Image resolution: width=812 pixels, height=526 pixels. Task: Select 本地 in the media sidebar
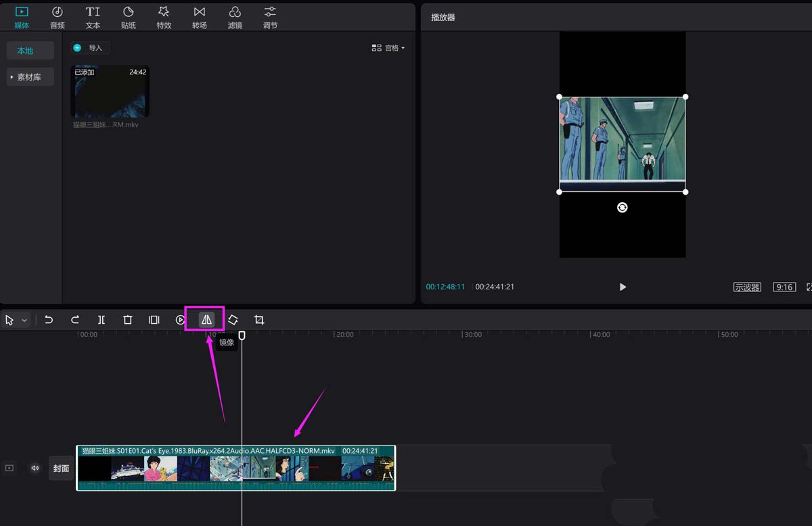[30, 51]
